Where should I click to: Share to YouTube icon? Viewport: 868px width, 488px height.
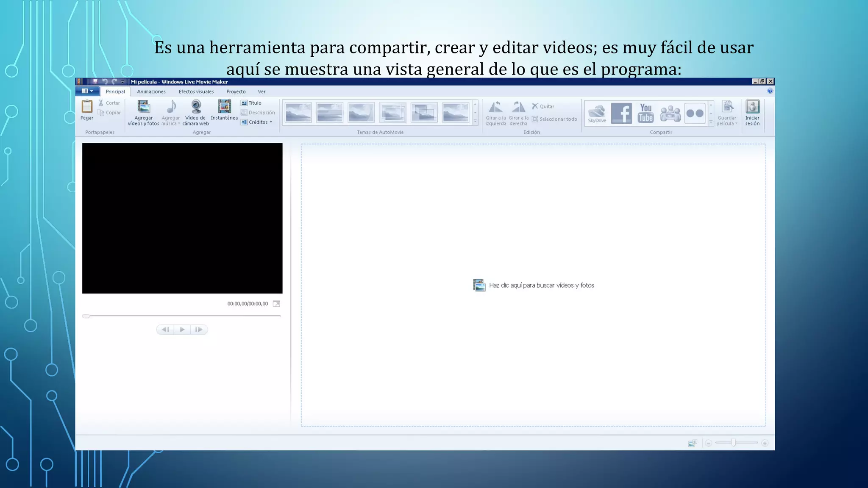(x=645, y=113)
